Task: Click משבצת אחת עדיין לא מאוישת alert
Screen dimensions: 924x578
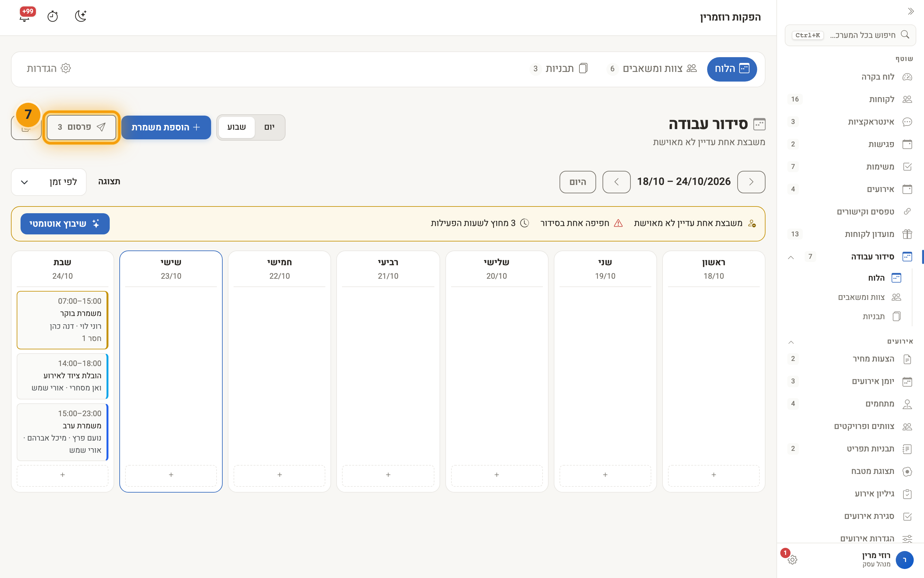Action: [x=695, y=223]
